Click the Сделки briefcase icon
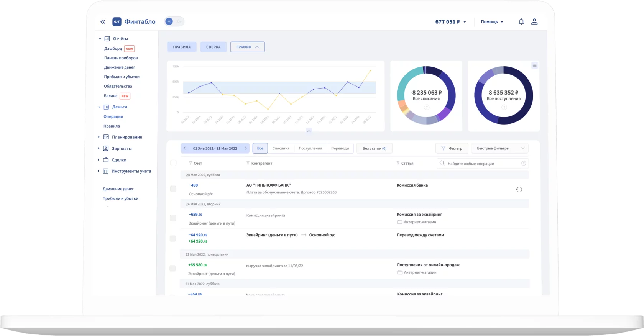Viewport: 644px width, 336px height. coord(106,160)
